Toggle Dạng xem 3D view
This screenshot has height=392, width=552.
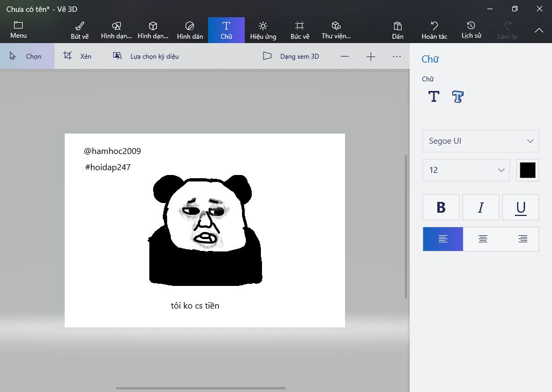pos(291,56)
